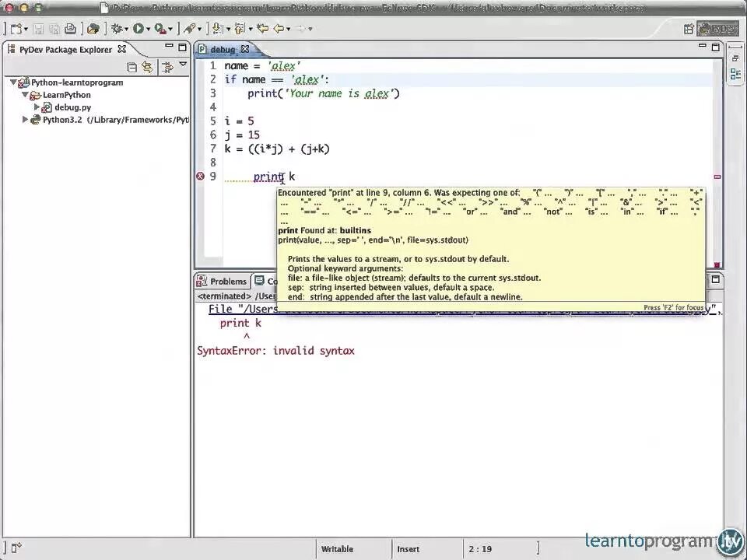The image size is (747, 560).
Task: Click the Insert mode status entry
Action: point(409,549)
